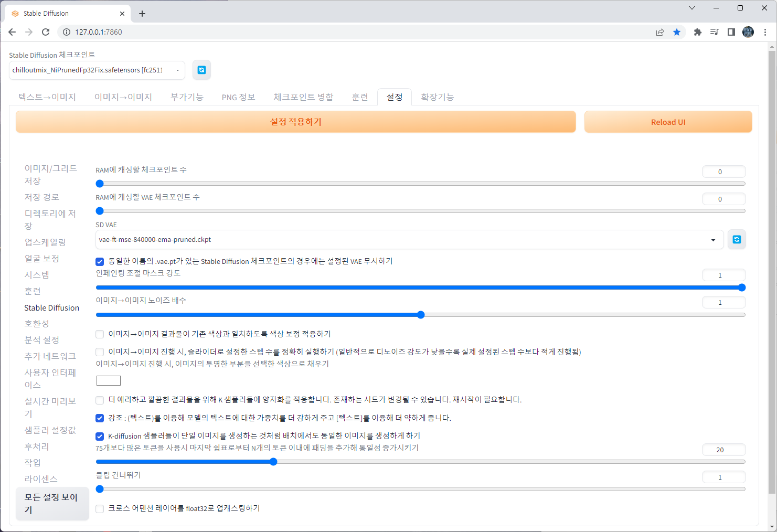Open the SD VAE dropdown
Image resolution: width=777 pixels, height=532 pixels.
[409, 240]
